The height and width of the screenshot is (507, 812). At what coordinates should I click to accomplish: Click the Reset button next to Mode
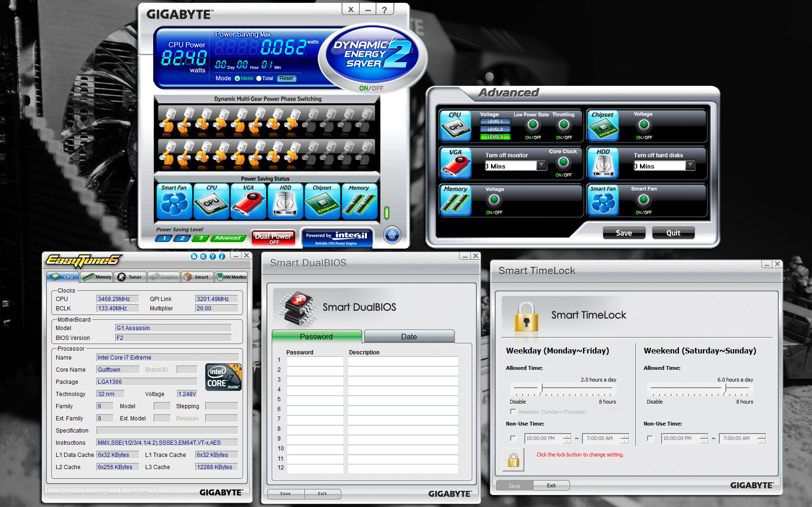pos(286,79)
